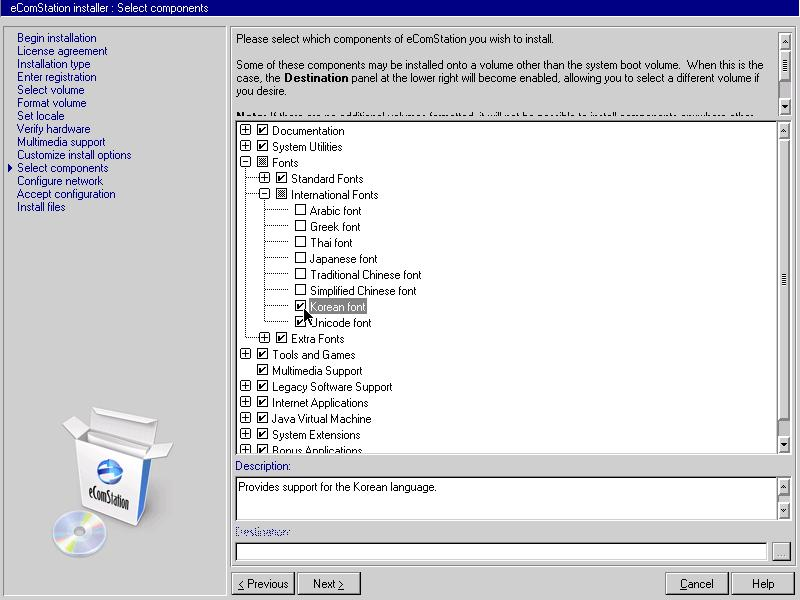
Task: Open Customize install options step
Action: click(x=74, y=155)
